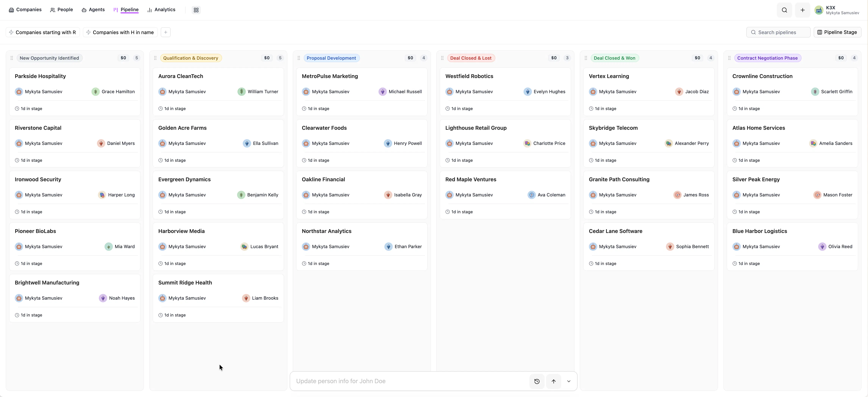Go to the Companies tab
Screen dimensions: 868x397
[25, 10]
